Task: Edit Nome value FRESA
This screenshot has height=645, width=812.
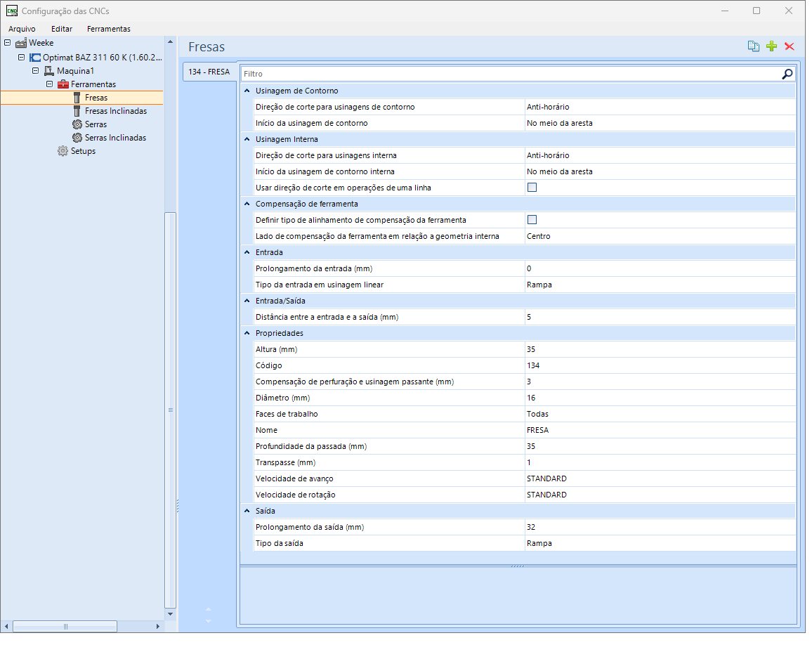Action: (x=660, y=431)
